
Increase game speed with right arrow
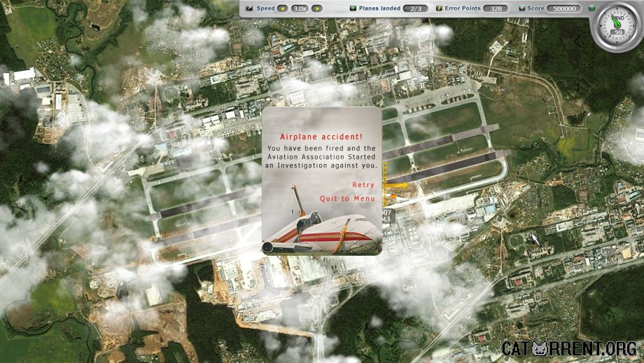click(316, 8)
